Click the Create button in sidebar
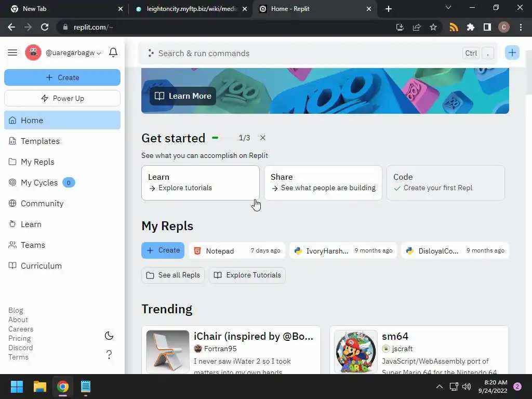Screen dimensions: 532x399 [62, 77]
